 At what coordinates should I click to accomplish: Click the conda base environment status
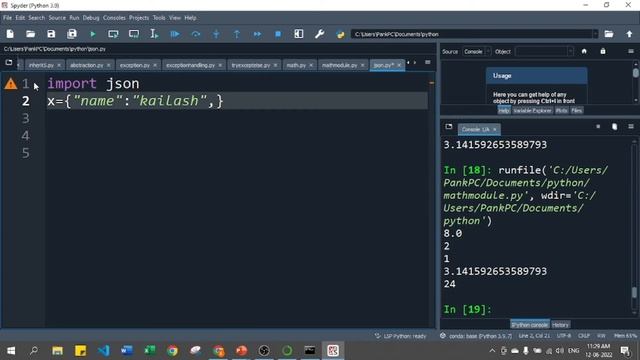[476, 336]
